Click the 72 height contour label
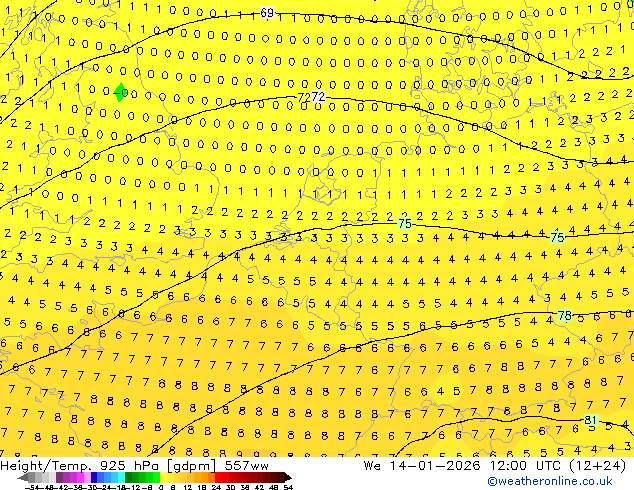 [318, 97]
